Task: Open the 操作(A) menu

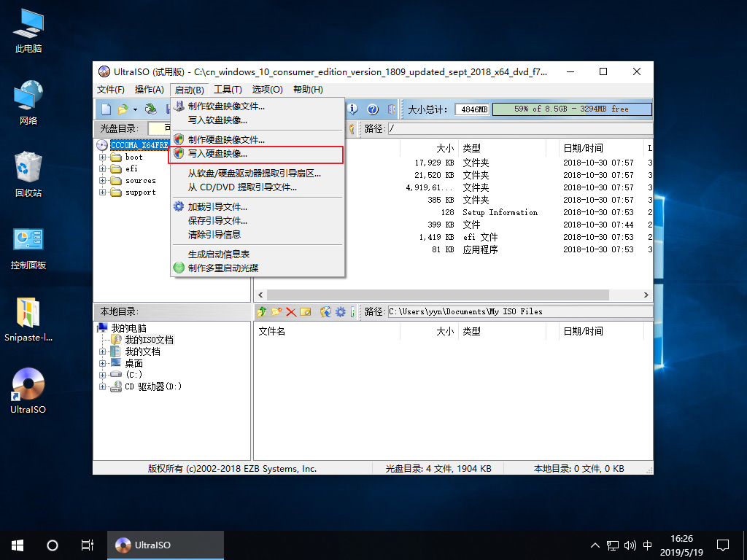Action: (x=149, y=90)
